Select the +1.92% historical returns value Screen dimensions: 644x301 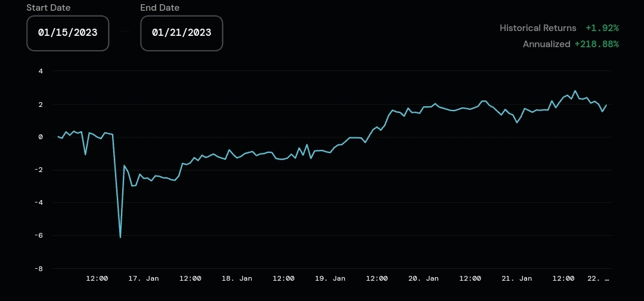[602, 28]
